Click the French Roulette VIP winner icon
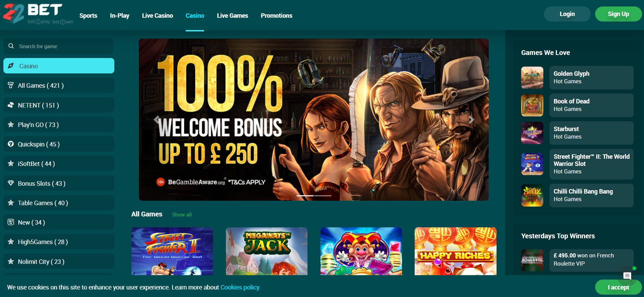Viewport: 644px width, 297px height. (532, 260)
